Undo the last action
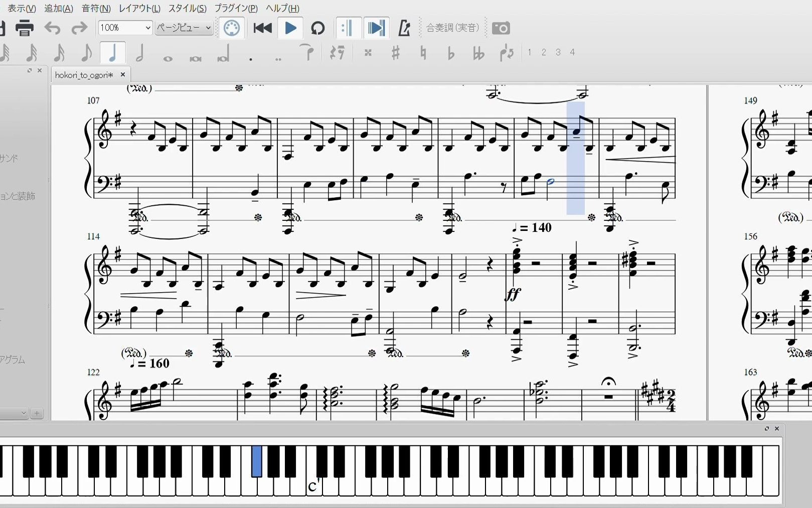This screenshot has width=812, height=508. (52, 28)
